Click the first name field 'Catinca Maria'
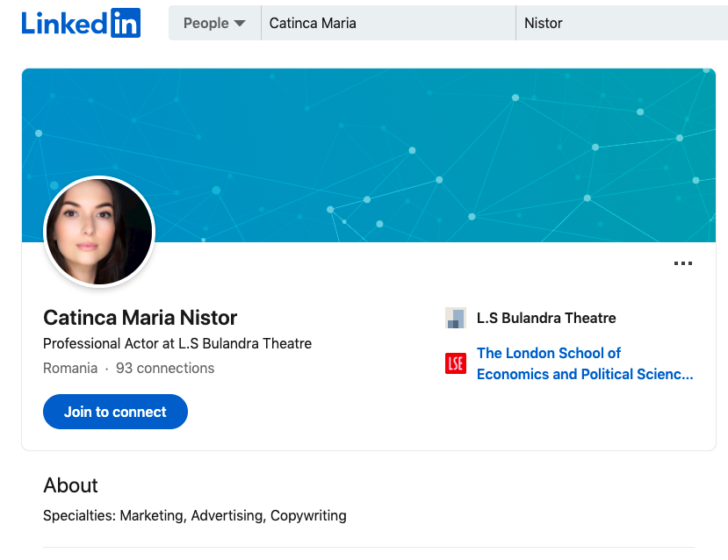This screenshot has height=560, width=728. click(x=388, y=23)
